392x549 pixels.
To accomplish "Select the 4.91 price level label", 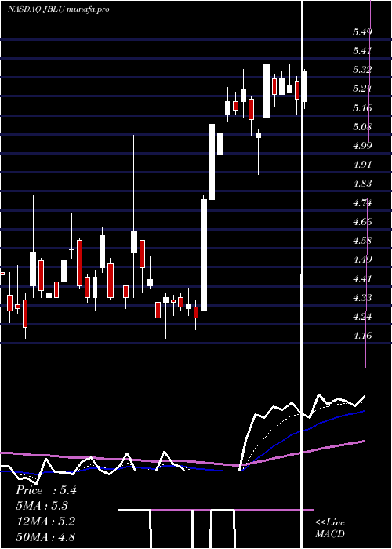I will (362, 164).
